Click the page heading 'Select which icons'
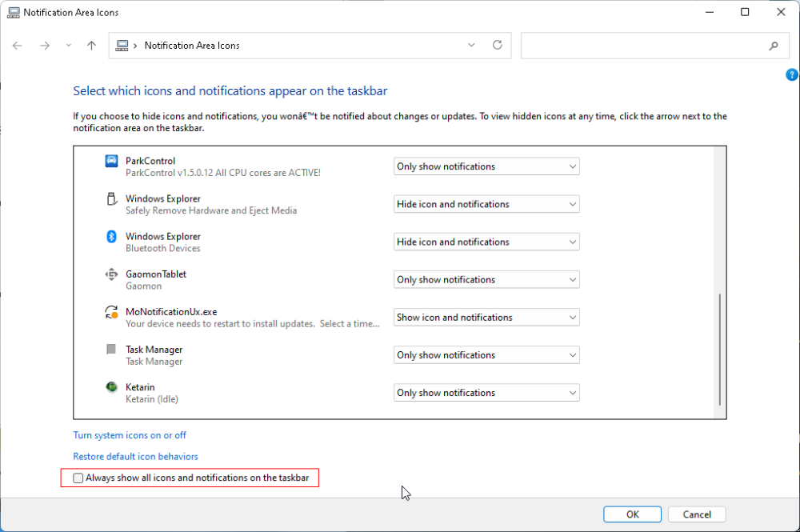Viewport: 800px width, 532px height. (230, 90)
